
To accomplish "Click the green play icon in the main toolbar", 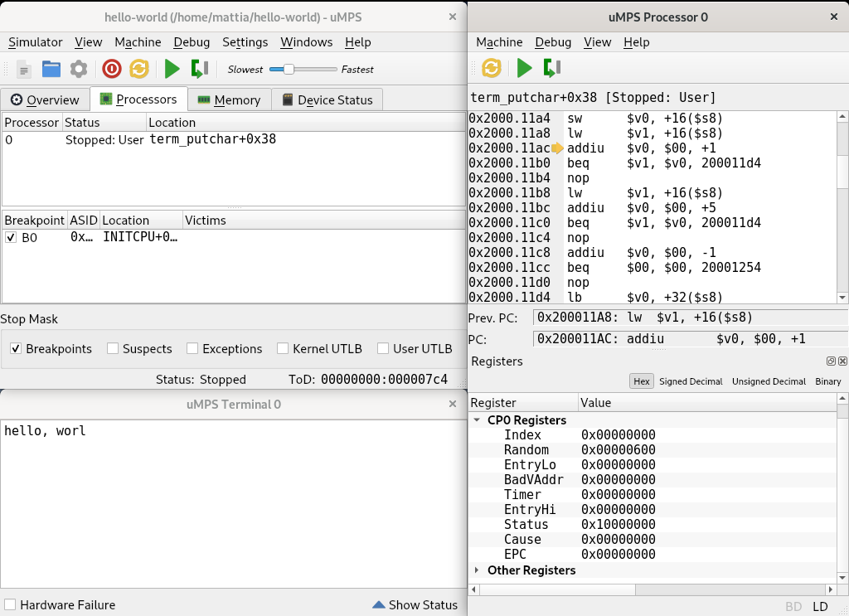I will point(172,70).
